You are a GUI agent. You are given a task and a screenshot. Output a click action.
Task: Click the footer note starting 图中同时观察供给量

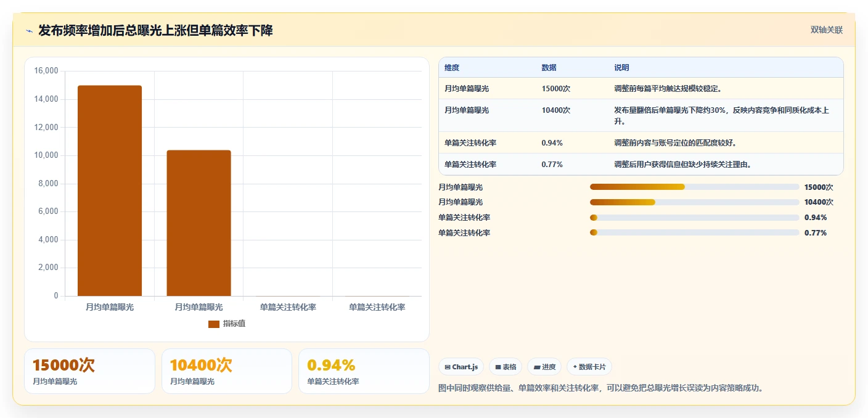tap(600, 388)
